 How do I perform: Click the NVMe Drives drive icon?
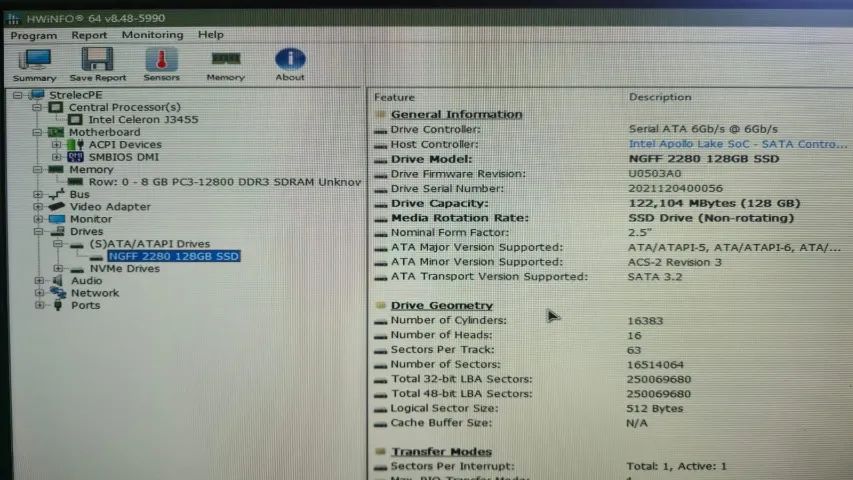[77, 269]
